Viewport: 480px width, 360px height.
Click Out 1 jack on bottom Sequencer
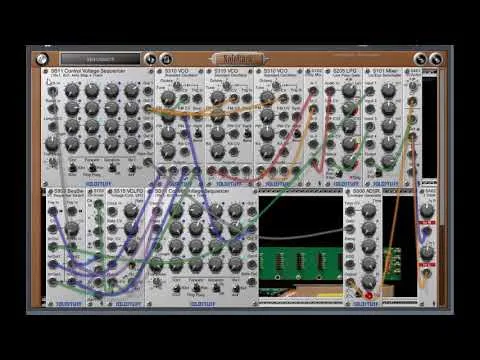[x=252, y=211]
